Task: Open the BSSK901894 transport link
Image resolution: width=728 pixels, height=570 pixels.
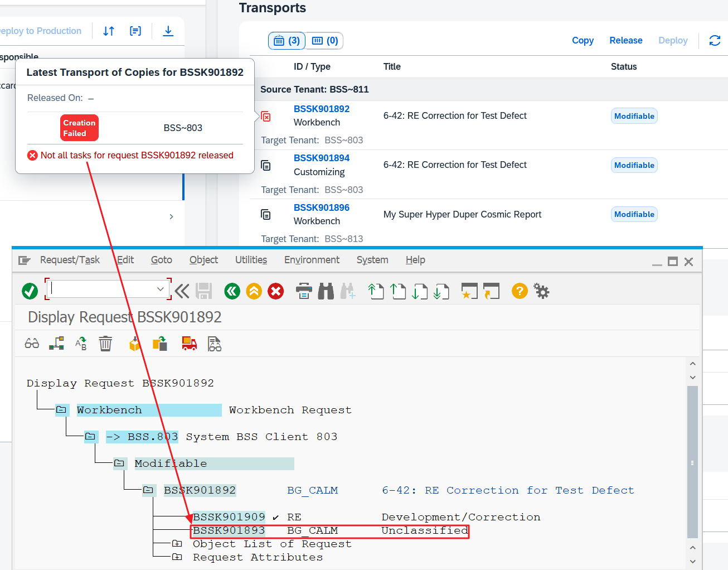Action: pyautogui.click(x=321, y=158)
